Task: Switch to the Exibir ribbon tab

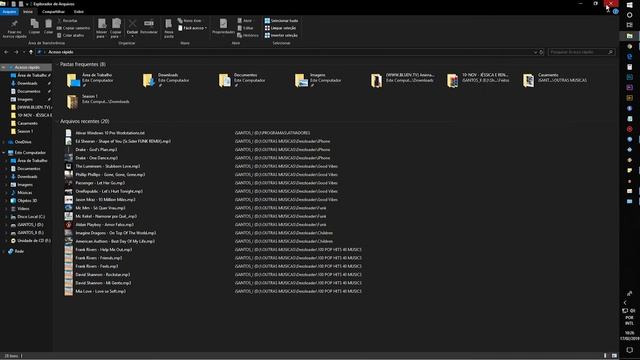Action: 78,12
